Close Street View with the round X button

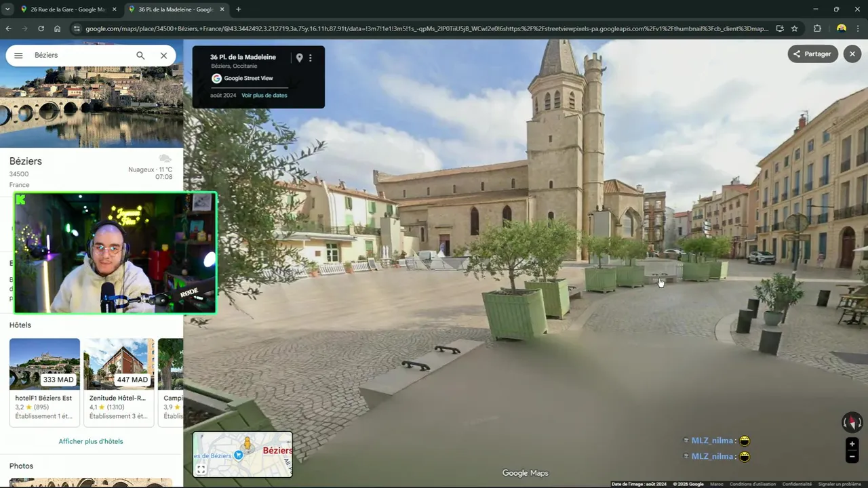[x=852, y=54]
